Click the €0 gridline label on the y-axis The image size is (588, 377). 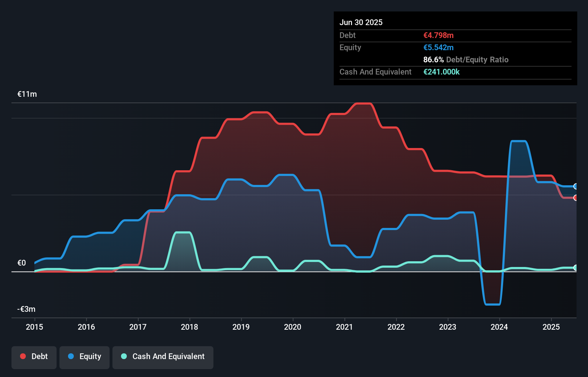[x=21, y=263]
